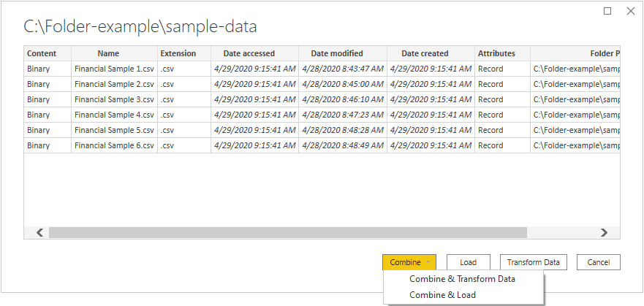Cancel the folder import dialog
The height and width of the screenshot is (306, 644).
coord(598,262)
